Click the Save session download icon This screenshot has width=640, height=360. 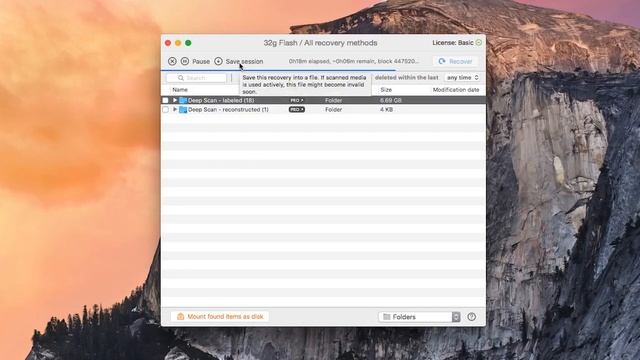click(x=218, y=61)
